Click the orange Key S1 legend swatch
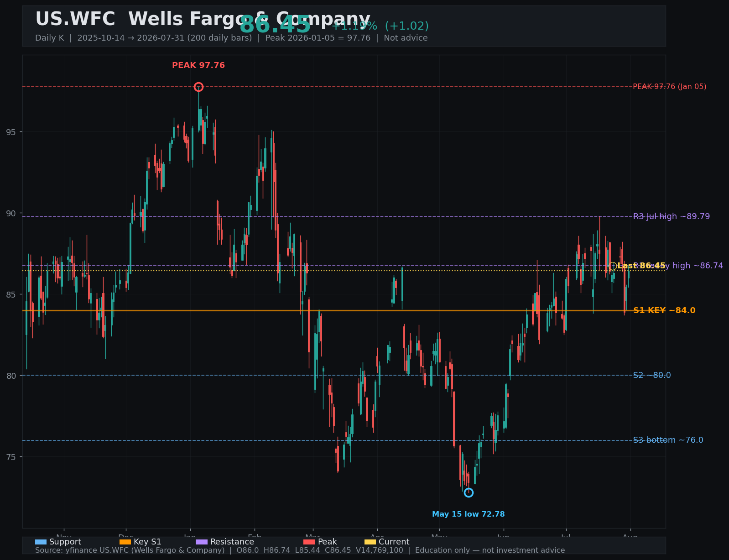Viewport: 729px width, 560px height. 125,542
